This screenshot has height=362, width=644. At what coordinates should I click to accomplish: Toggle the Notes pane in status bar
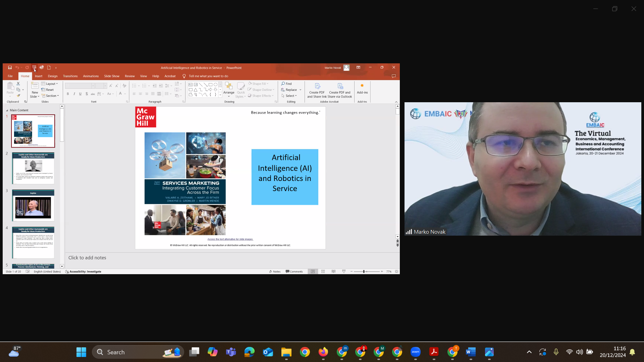tap(275, 271)
